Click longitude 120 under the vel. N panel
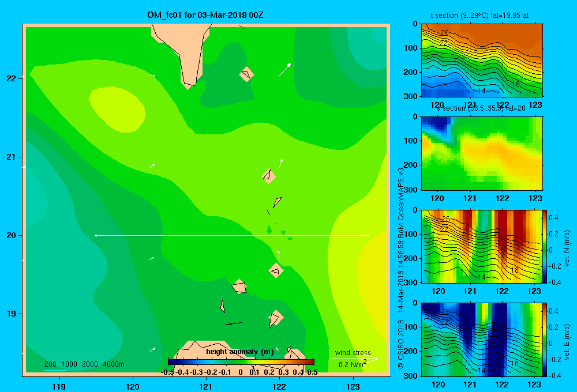Screen dimensions: 577x392 (x=439, y=291)
